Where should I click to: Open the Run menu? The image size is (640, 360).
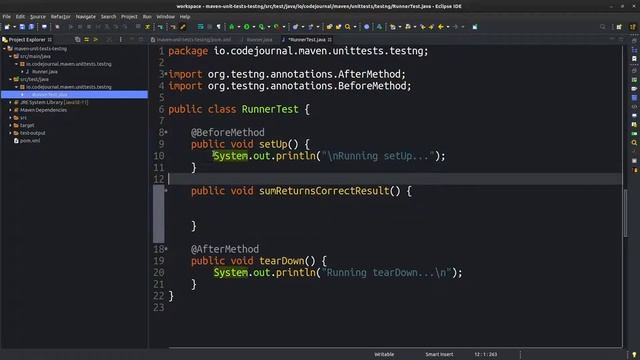click(147, 17)
